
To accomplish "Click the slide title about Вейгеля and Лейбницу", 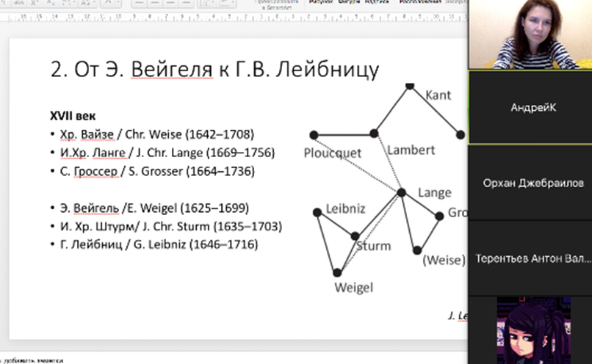I will point(214,70).
